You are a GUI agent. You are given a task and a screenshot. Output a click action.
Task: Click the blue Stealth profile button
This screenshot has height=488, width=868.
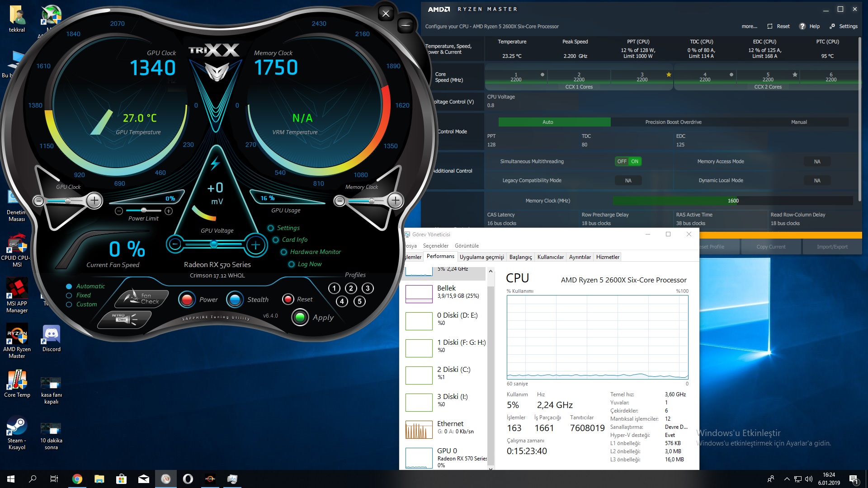(x=235, y=300)
